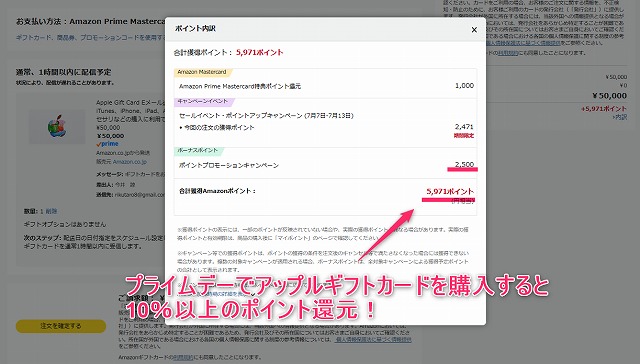The width and height of the screenshot is (640, 364).
Task: Click the +5,971ポイント text in the sidebar
Action: (x=604, y=109)
